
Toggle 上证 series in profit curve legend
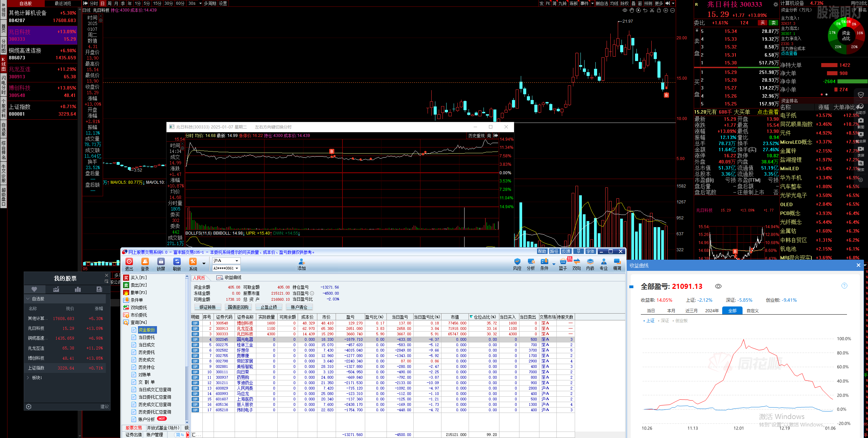(x=649, y=321)
